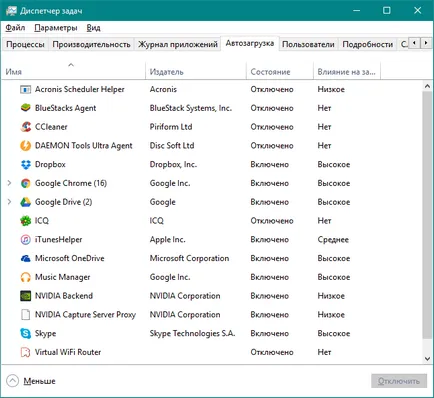The image size is (434, 398).
Task: Click the iTunesHelper icon
Action: [x=25, y=239]
